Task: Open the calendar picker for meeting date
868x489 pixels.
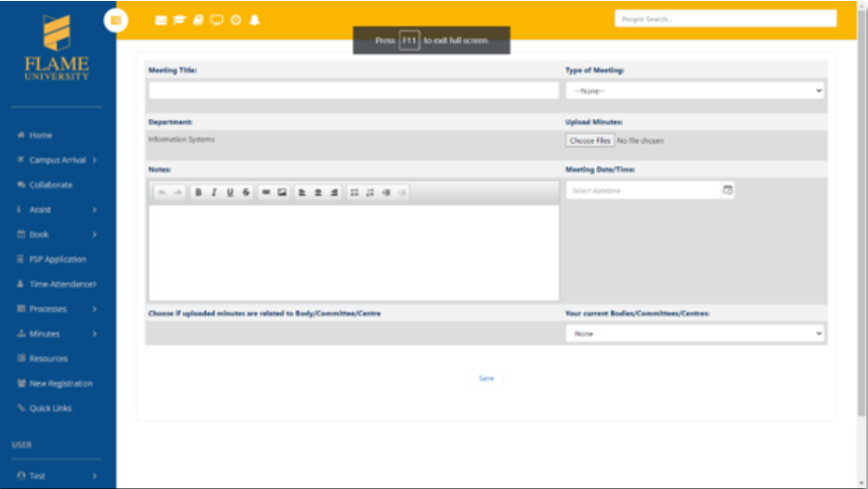Action: coord(728,190)
